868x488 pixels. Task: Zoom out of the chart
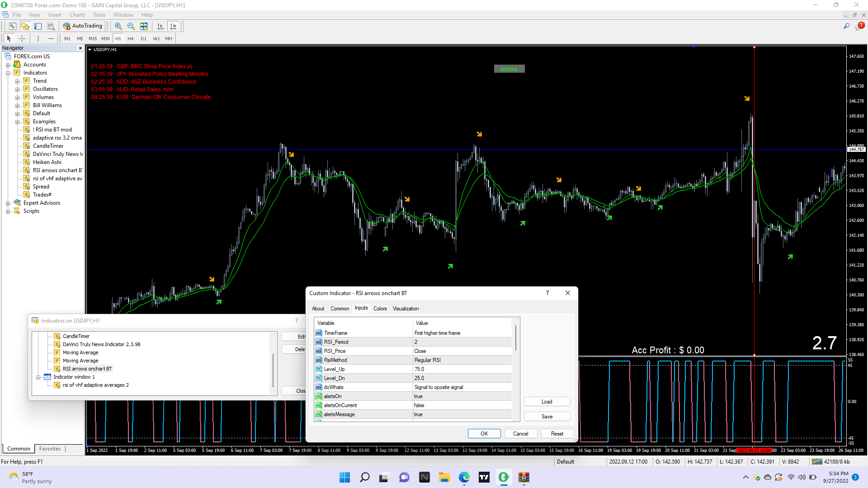pyautogui.click(x=131, y=26)
